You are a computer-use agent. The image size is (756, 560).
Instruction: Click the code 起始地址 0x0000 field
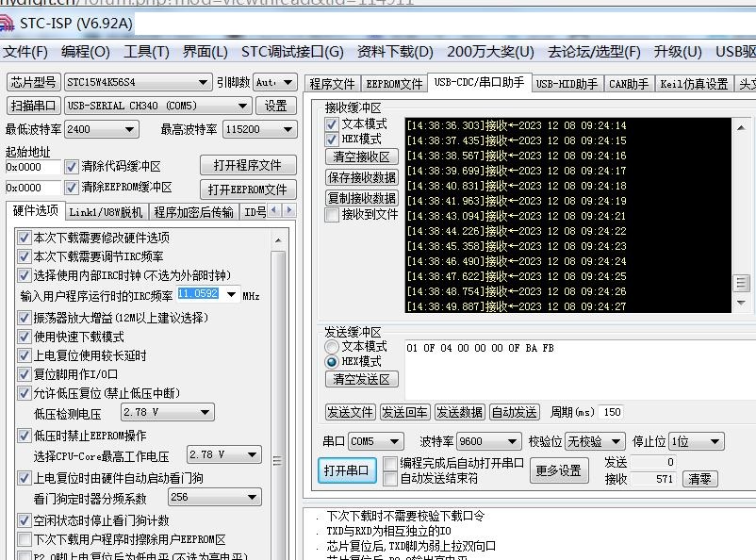[x=33, y=168]
